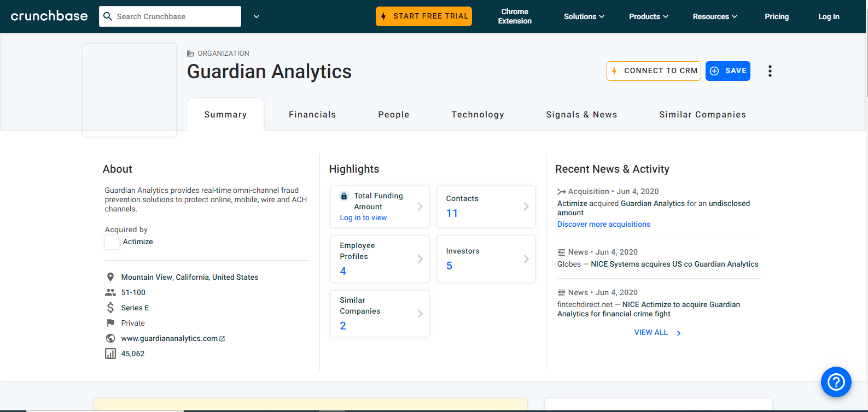This screenshot has width=868, height=412.
Task: Click the Investors count 5
Action: (449, 266)
